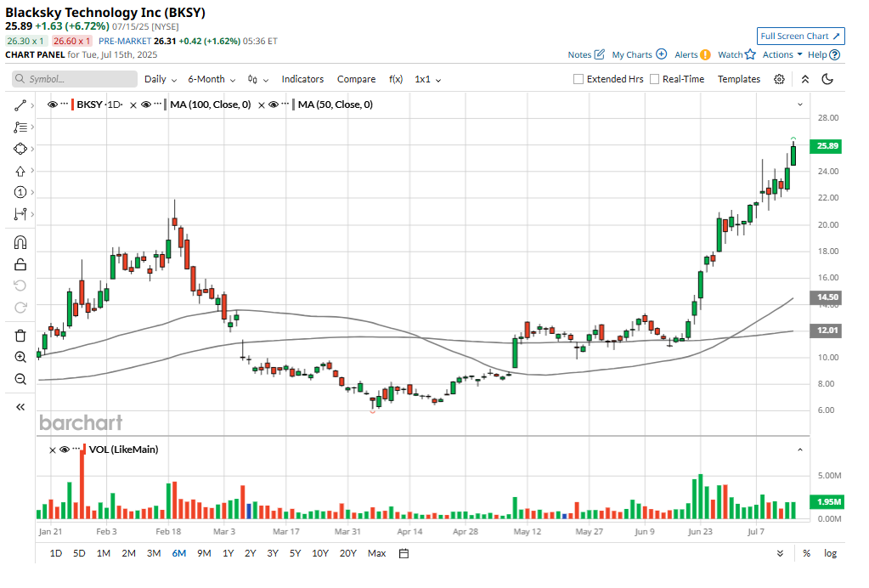Toggle visibility of MA (50, Close, 0)
869x588 pixels.
[274, 105]
